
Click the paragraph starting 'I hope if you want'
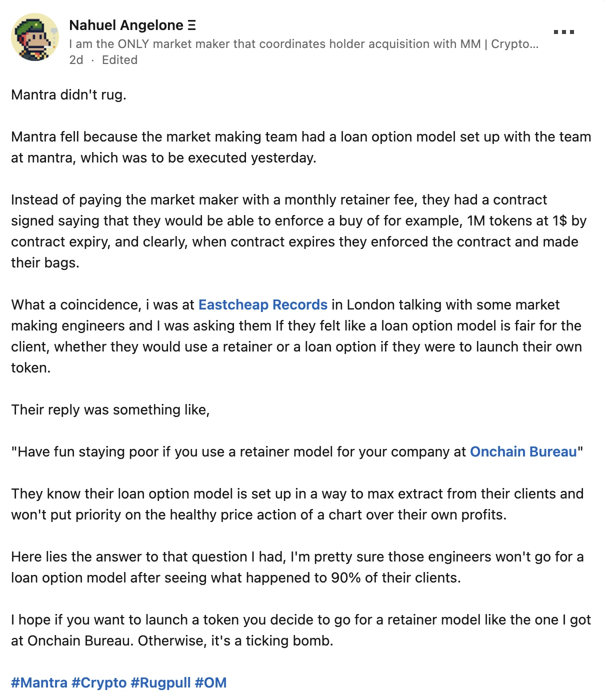[x=301, y=630]
